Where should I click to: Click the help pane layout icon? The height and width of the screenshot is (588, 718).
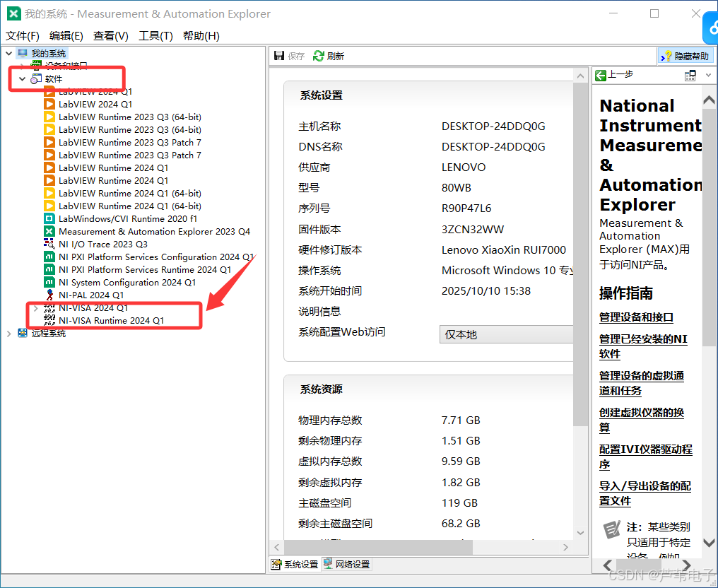(x=690, y=76)
